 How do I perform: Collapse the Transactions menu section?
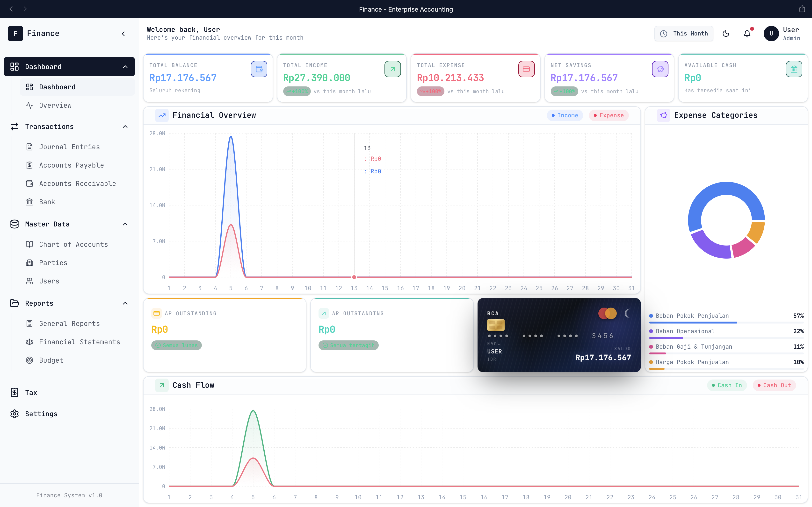tap(125, 127)
